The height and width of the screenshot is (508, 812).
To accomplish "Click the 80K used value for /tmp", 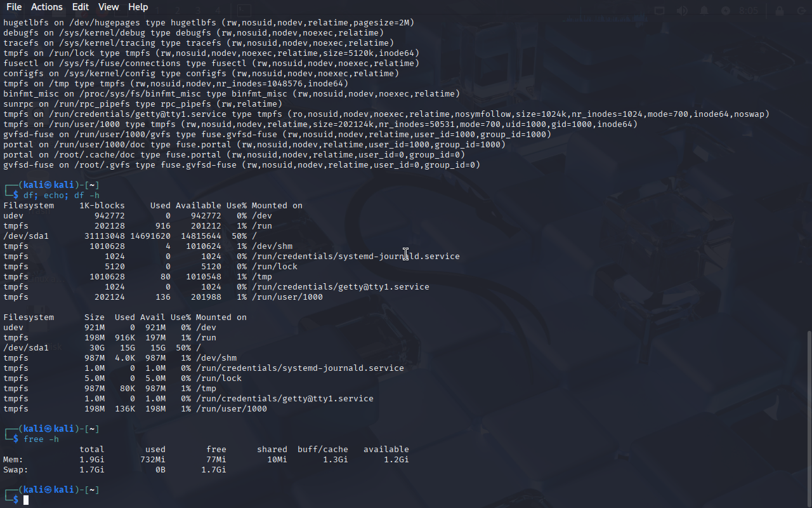I will click(128, 388).
